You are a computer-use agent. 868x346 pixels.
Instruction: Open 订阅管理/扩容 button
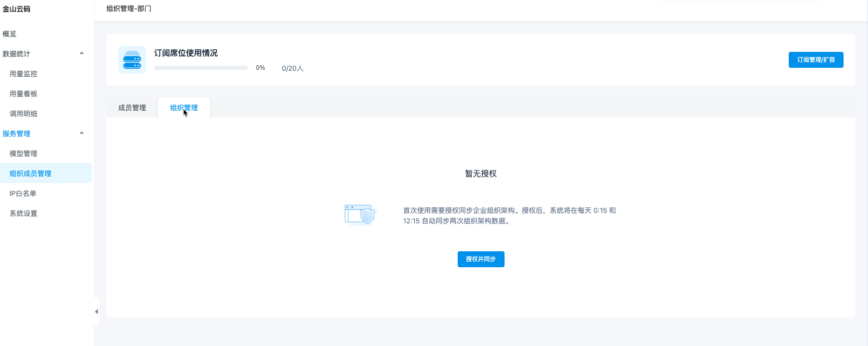[816, 60]
